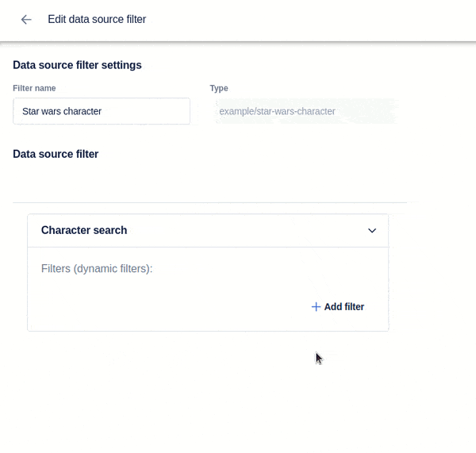
Task: Click the back arrow icon
Action: [x=26, y=20]
